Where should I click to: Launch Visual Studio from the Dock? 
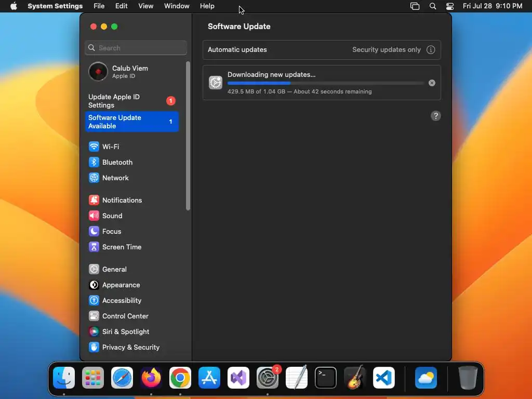click(238, 378)
